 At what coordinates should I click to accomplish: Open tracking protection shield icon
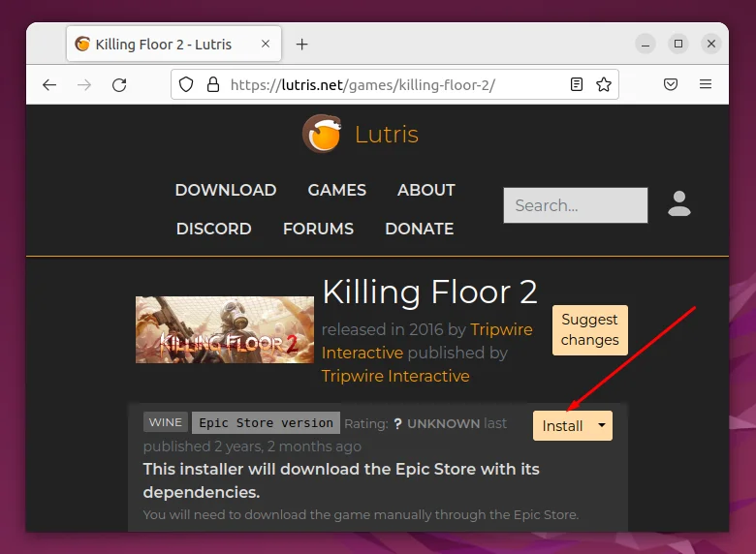point(186,85)
